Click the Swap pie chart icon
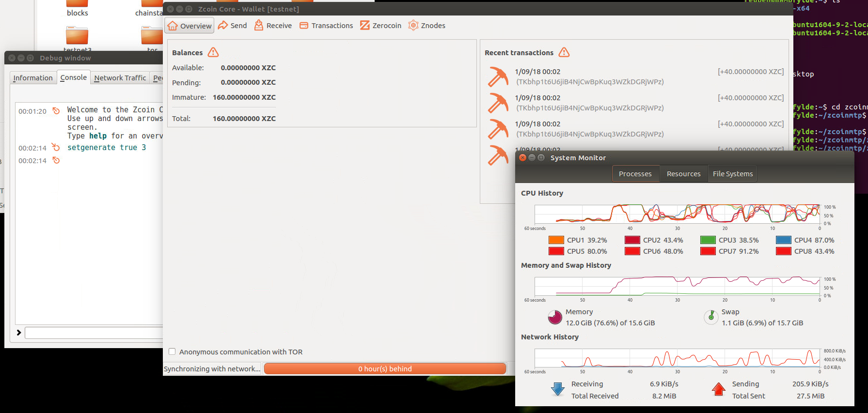Screen dimensions: 868x413 point(711,317)
